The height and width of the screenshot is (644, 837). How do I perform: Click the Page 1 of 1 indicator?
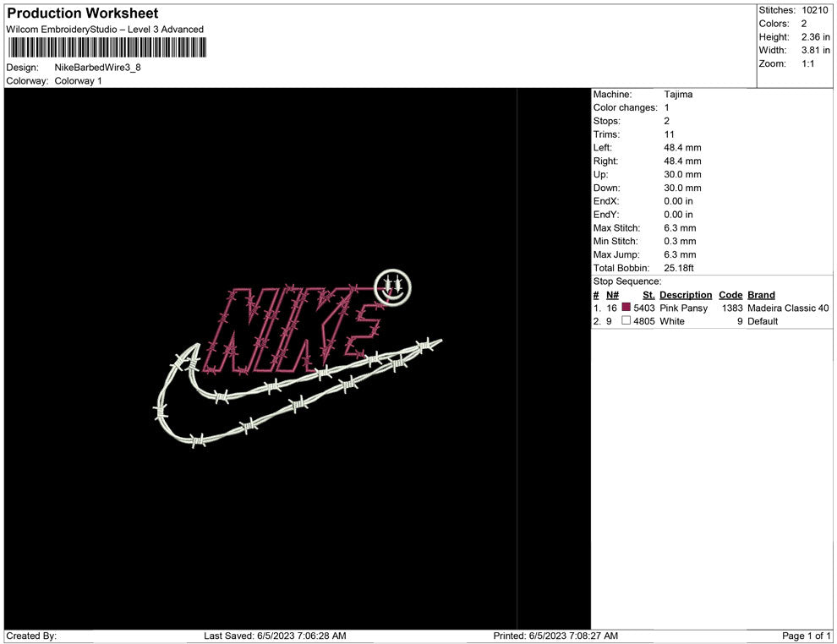[806, 636]
